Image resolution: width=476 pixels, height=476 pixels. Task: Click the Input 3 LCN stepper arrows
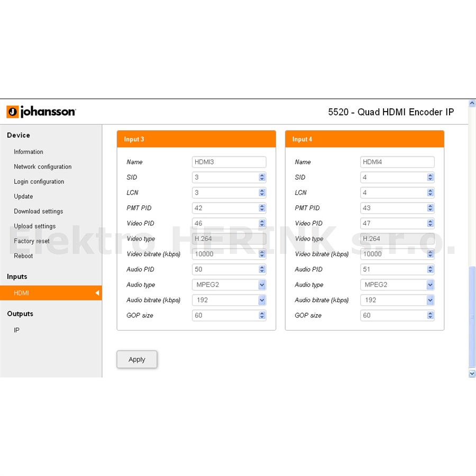[262, 193]
